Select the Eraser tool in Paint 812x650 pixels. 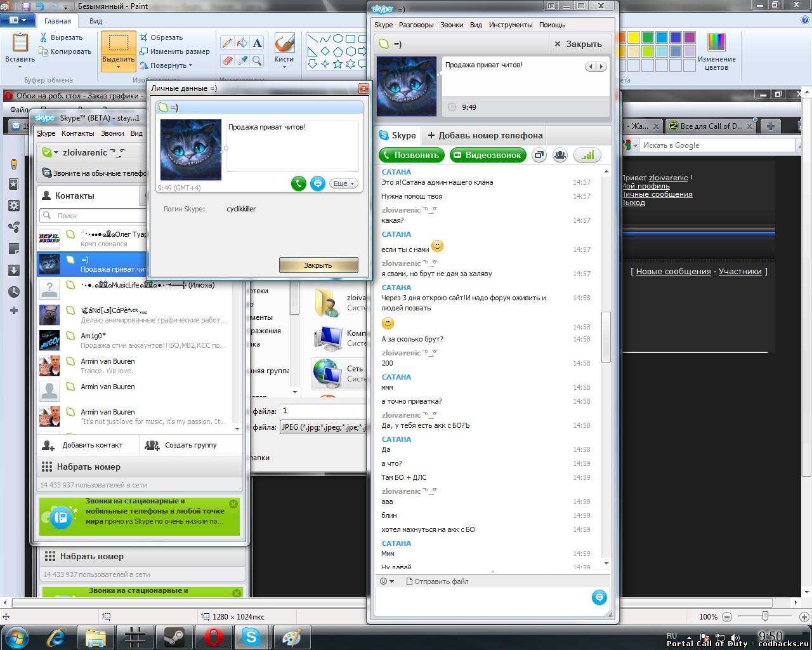[226, 61]
